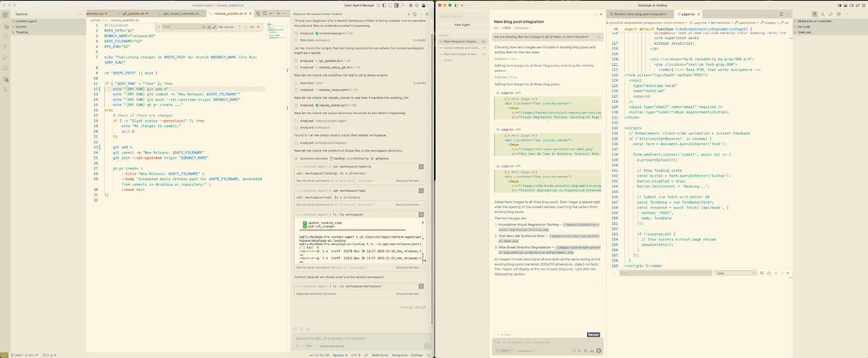Viewport: 868px width, 358px height.
Task: Open Explorer view in Antigravity activity bar
Action: click(5, 14)
